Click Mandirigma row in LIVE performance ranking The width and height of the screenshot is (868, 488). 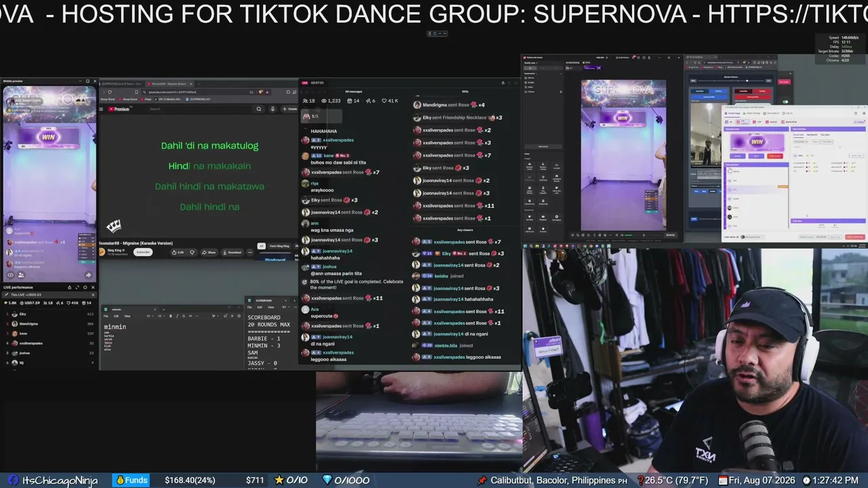(x=49, y=324)
